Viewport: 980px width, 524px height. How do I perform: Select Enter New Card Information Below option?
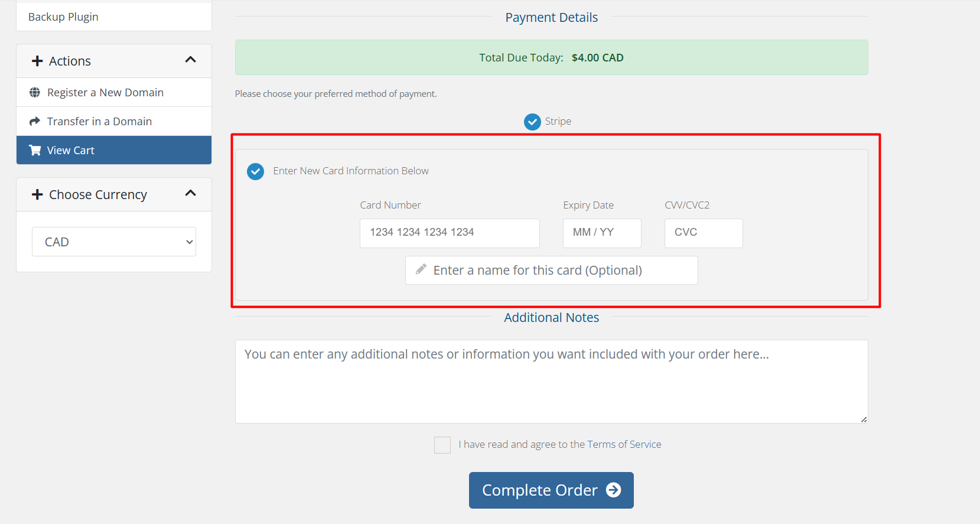(x=255, y=171)
